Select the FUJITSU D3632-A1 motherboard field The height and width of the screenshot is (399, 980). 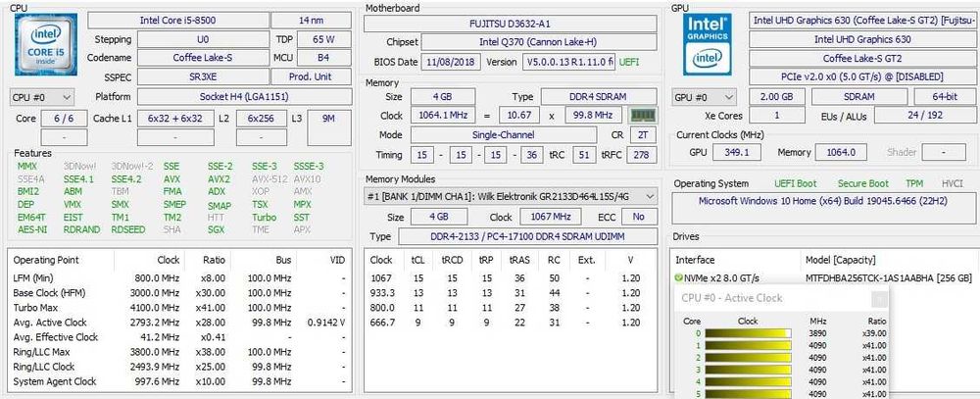(510, 24)
